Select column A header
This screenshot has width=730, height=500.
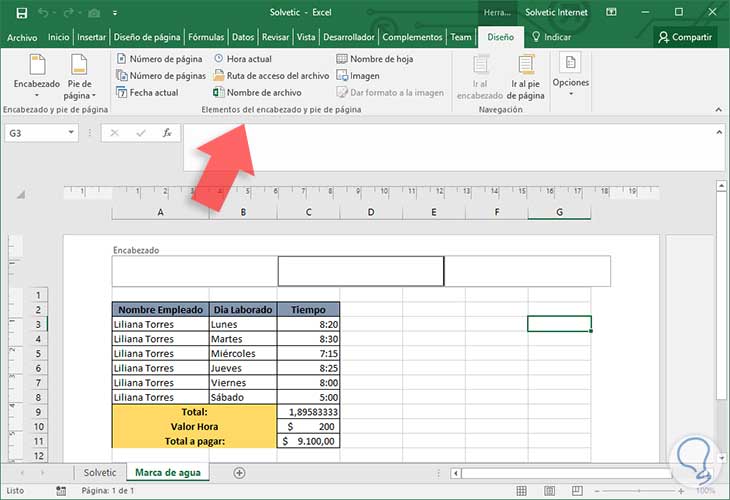161,212
